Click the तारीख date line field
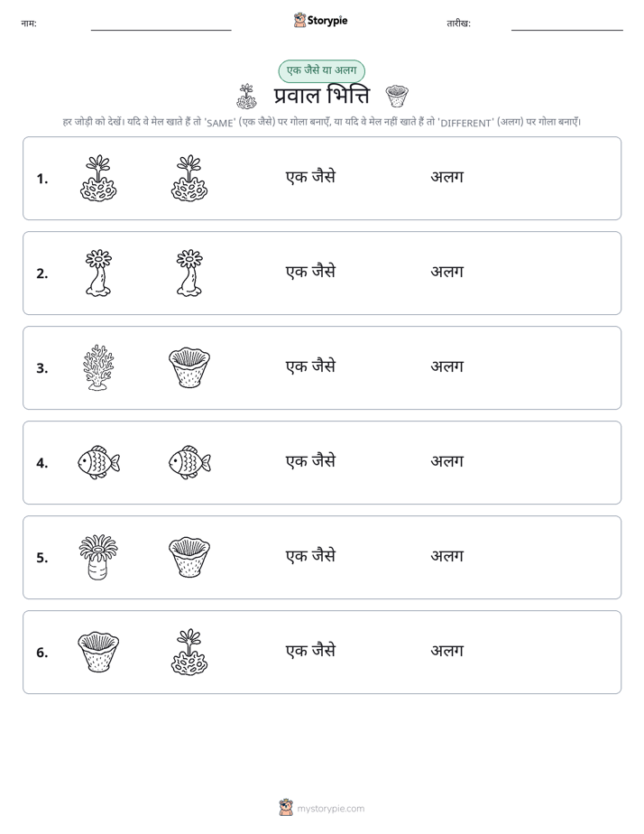 pyautogui.click(x=567, y=24)
